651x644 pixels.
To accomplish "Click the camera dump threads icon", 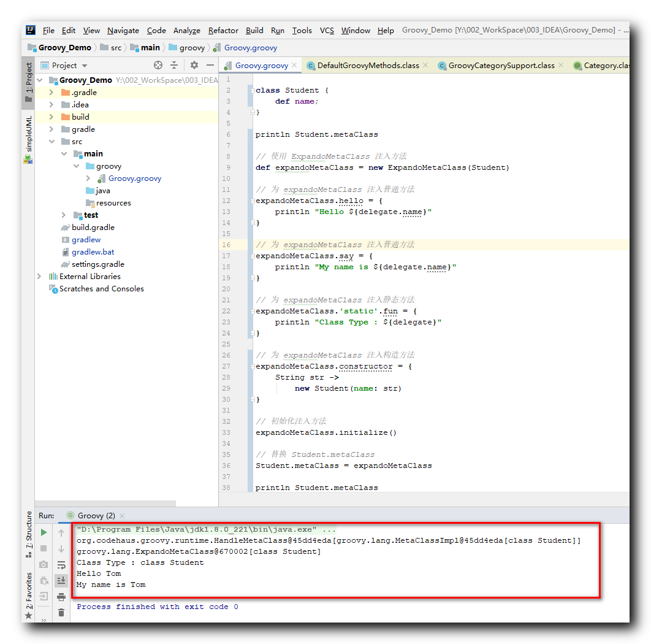I will [44, 565].
